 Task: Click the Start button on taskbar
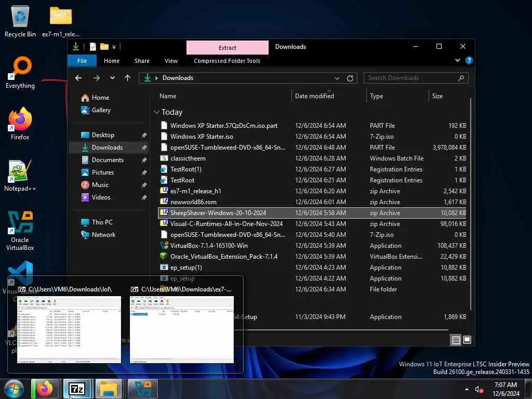click(x=14, y=389)
